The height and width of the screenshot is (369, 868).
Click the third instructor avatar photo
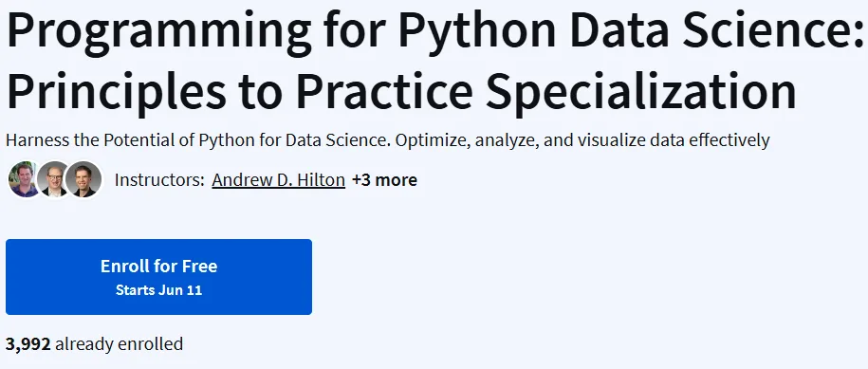coord(83,180)
